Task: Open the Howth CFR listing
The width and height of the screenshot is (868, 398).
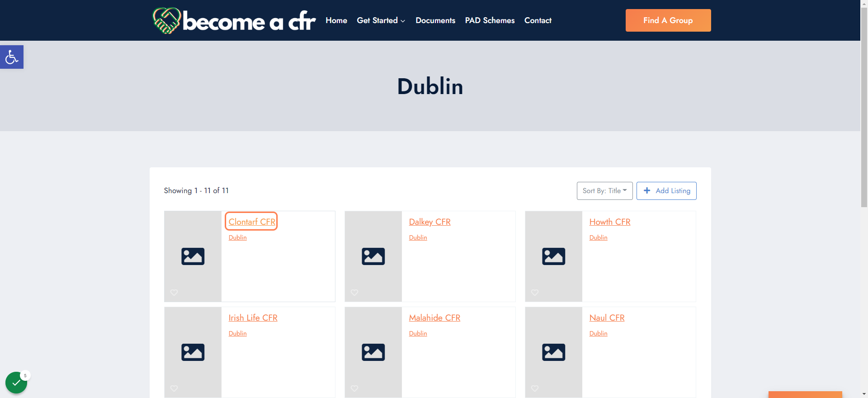Action: [610, 222]
